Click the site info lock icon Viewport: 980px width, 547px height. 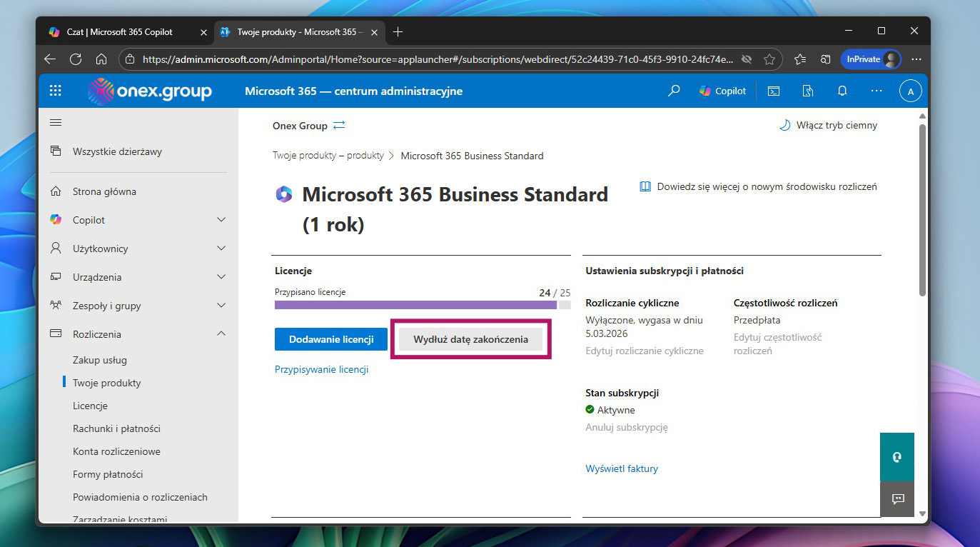pos(129,59)
